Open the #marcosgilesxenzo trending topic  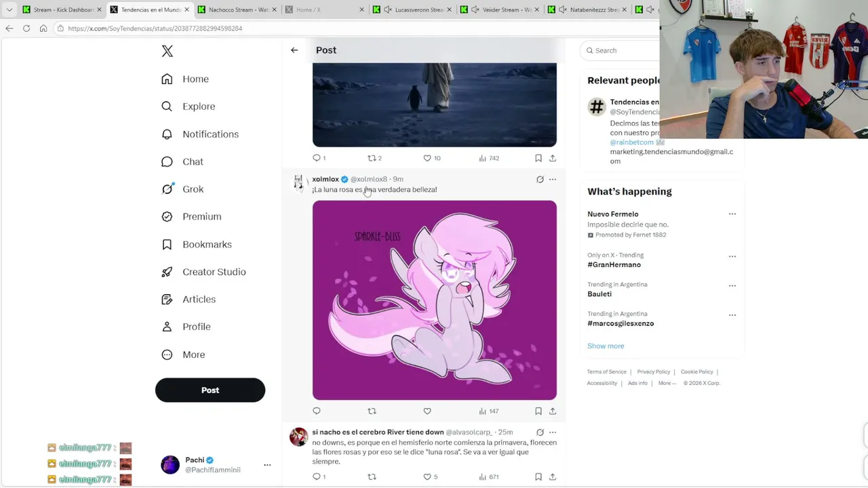(620, 323)
